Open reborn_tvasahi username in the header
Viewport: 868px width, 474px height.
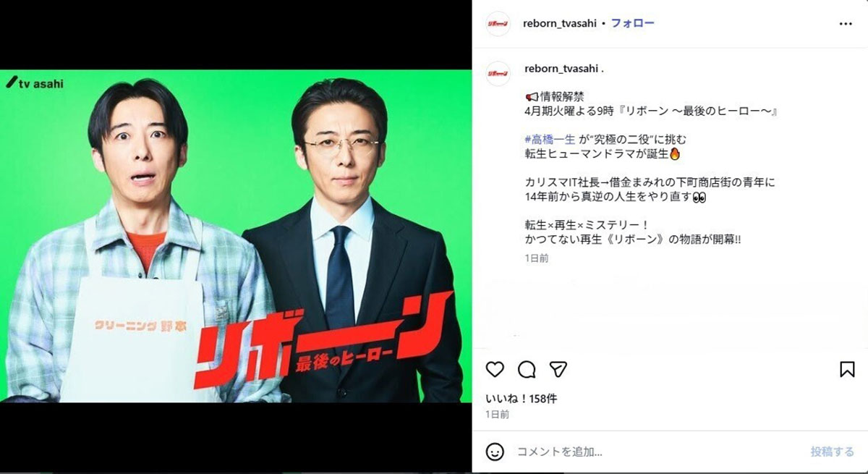(560, 23)
